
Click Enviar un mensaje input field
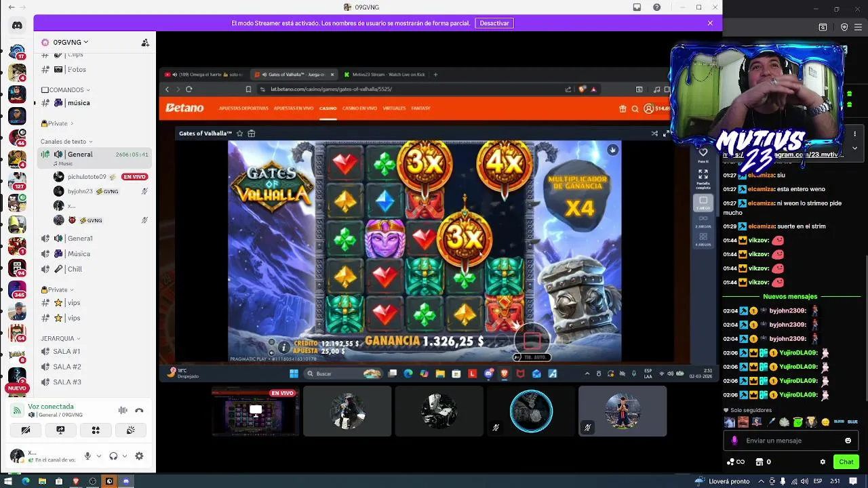[790, 441]
